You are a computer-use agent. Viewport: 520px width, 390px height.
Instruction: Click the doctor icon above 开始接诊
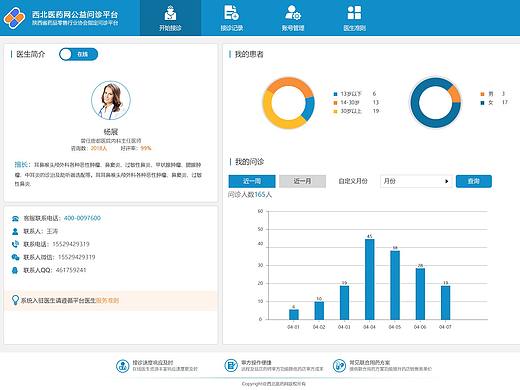(x=170, y=13)
